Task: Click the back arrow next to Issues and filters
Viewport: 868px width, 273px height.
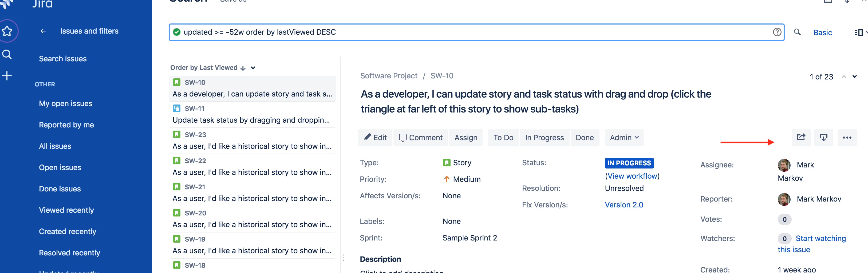Action: coord(43,31)
